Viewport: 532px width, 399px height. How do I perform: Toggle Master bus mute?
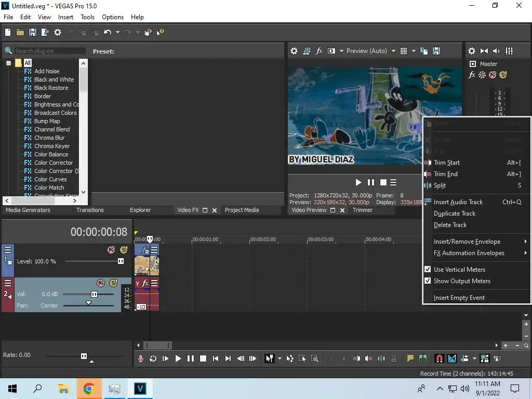click(493, 75)
